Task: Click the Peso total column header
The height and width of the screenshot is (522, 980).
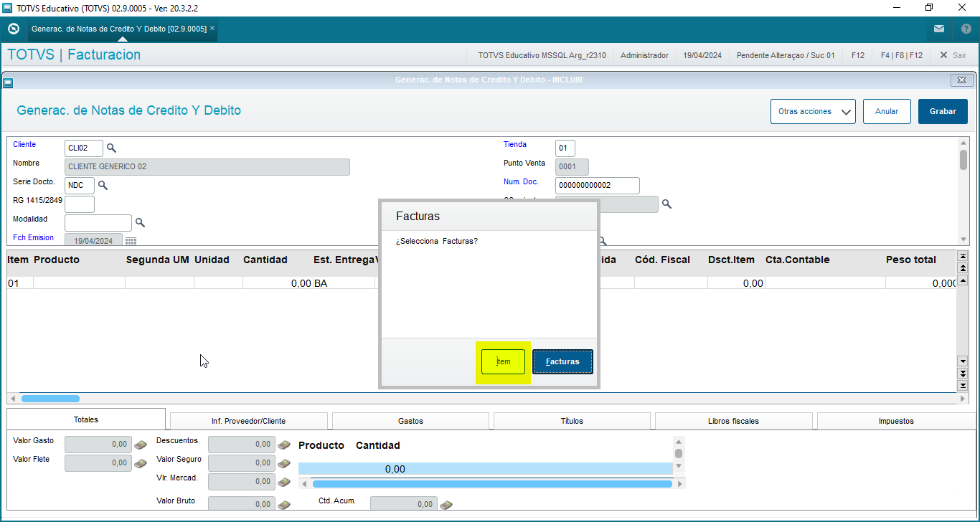Action: 911,260
